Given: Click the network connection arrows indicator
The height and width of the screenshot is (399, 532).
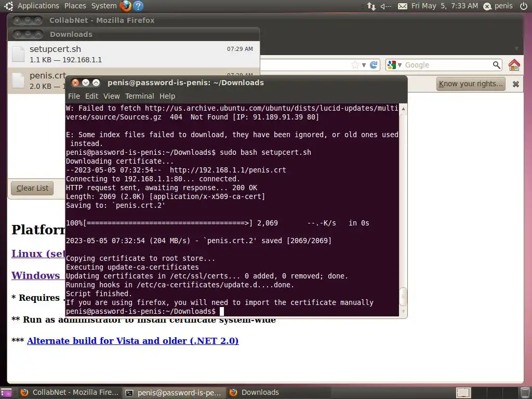Looking at the screenshot, I should (x=371, y=6).
